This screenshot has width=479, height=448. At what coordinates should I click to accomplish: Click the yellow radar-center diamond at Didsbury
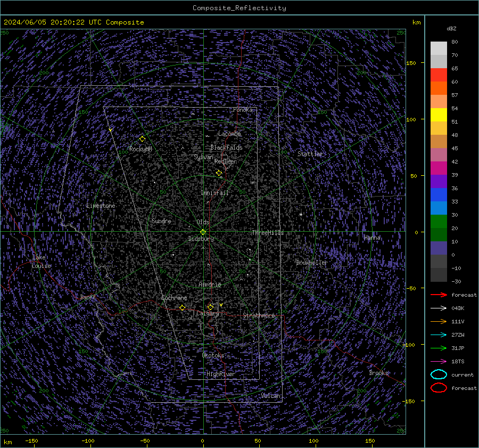[203, 232]
